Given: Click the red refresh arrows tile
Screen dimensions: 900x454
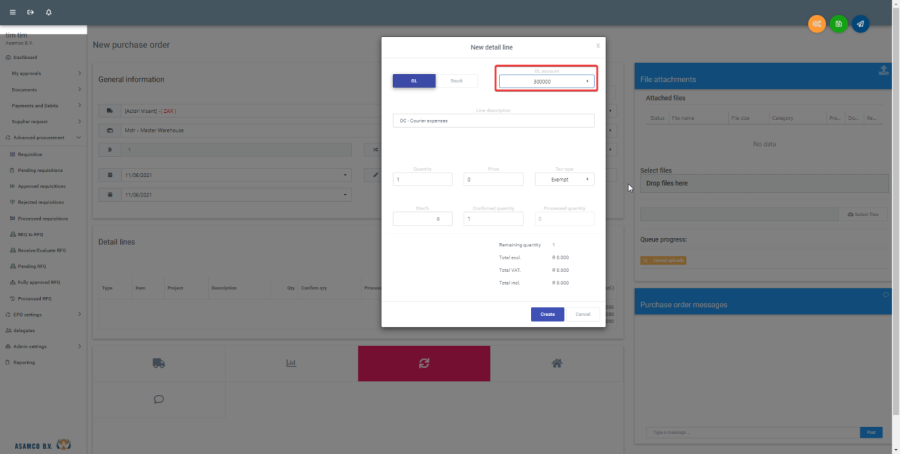Looking at the screenshot, I should pyautogui.click(x=424, y=363).
